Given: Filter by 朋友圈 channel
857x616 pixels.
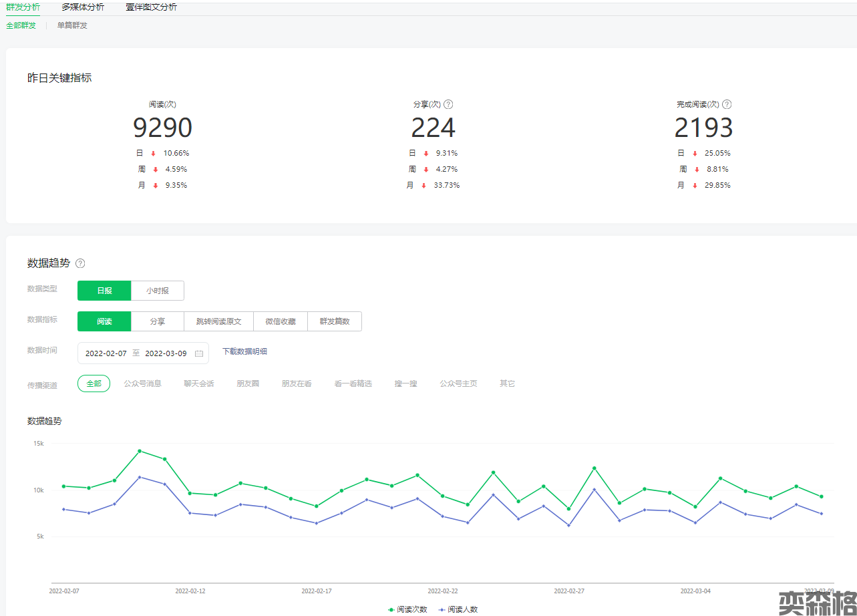Looking at the screenshot, I should [x=248, y=383].
